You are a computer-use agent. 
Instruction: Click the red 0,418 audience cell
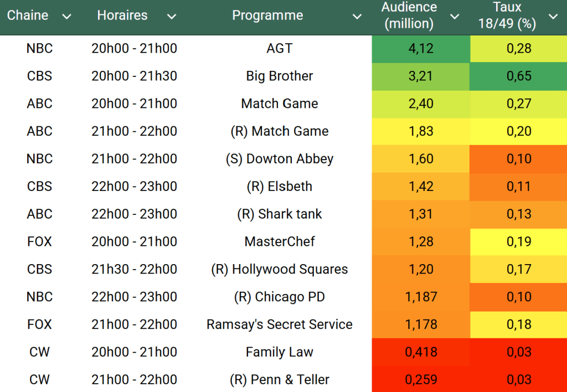pos(421,352)
